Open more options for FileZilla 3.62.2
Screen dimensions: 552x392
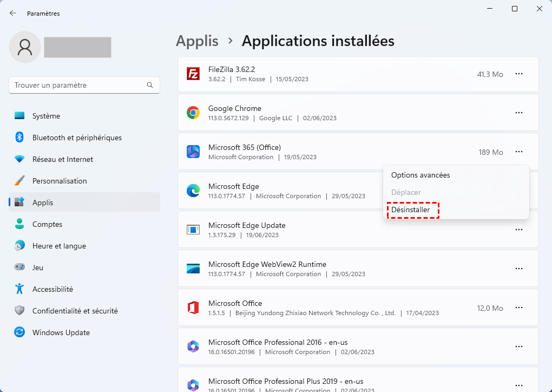[x=518, y=74]
